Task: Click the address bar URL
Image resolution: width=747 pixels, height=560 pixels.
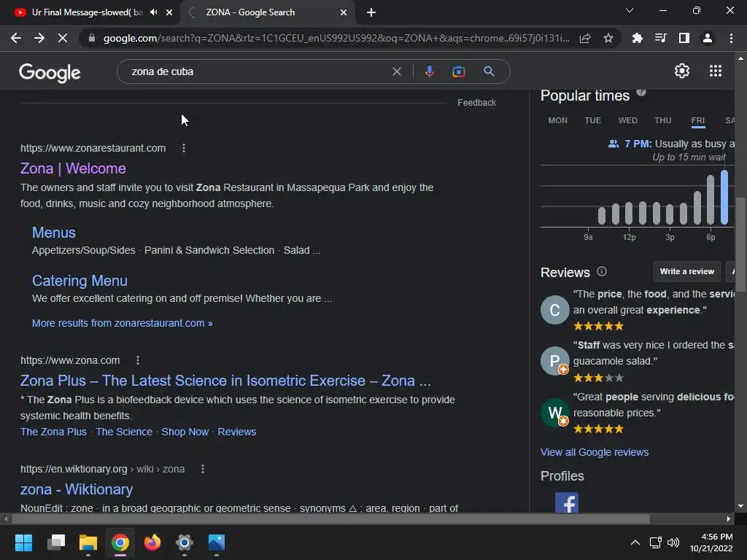Action: (336, 38)
